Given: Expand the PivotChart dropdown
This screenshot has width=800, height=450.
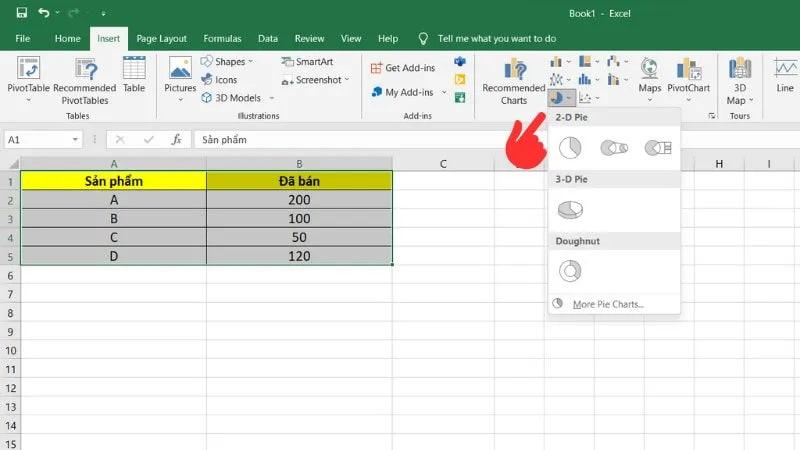Looking at the screenshot, I should click(688, 100).
